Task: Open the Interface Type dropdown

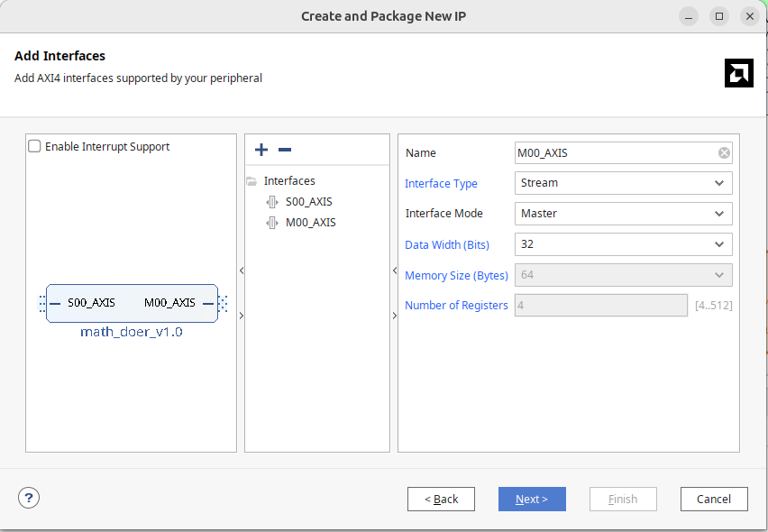Action: tap(623, 183)
